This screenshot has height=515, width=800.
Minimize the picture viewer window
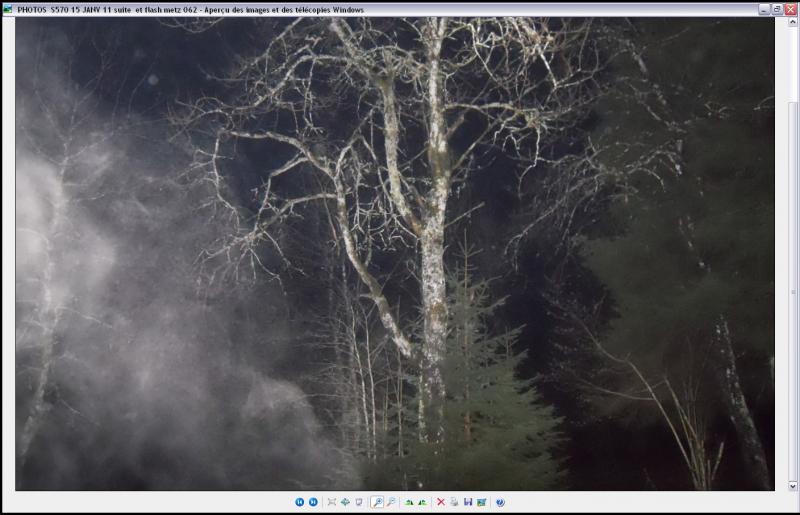(764, 9)
